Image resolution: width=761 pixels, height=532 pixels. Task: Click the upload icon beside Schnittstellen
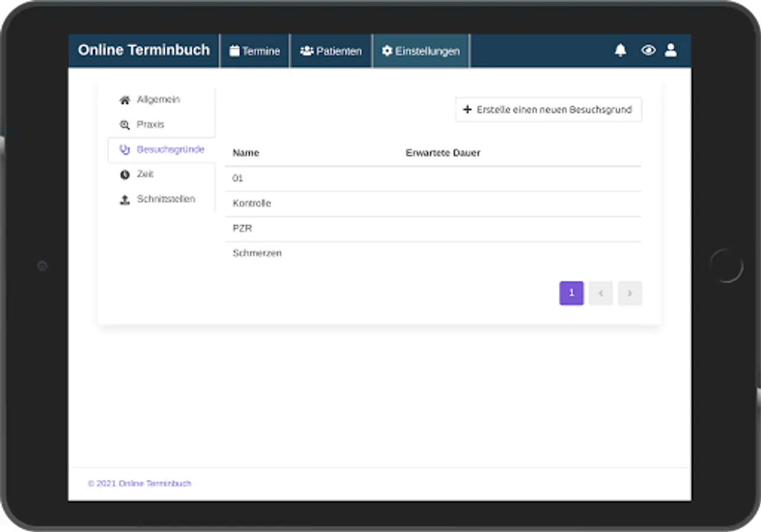125,200
